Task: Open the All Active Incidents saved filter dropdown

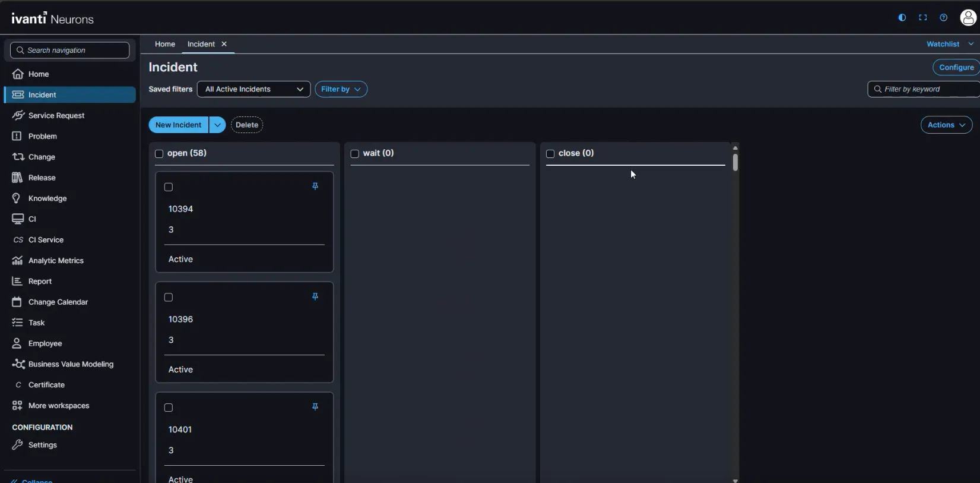Action: click(x=253, y=89)
